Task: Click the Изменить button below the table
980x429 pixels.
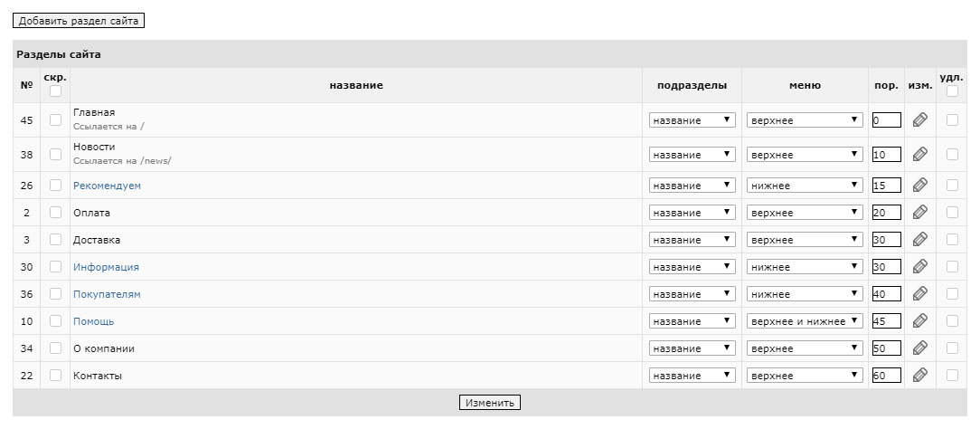Action: [489, 402]
